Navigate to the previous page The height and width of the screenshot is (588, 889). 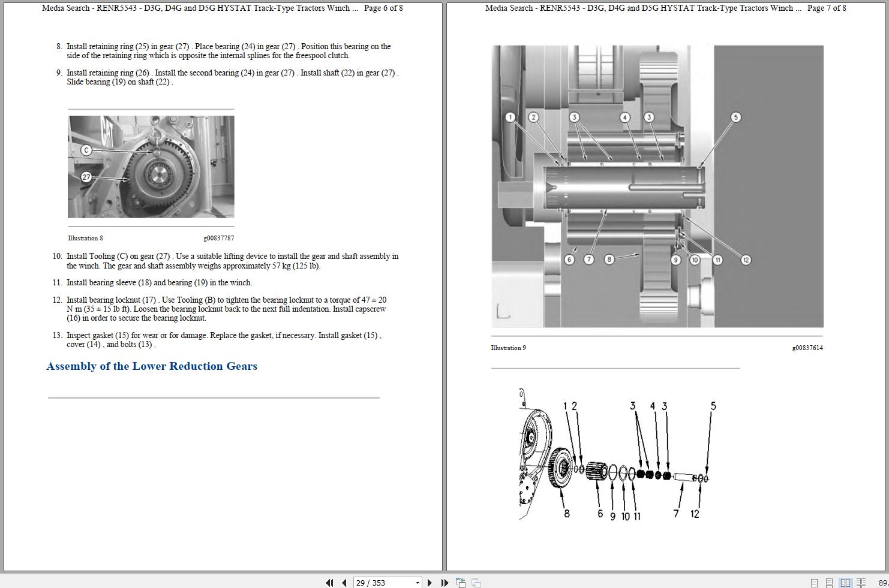point(343,582)
